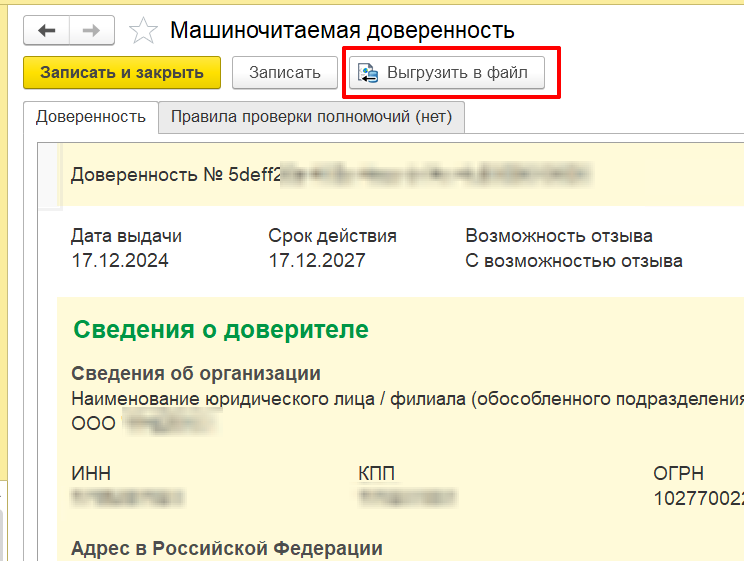
Task: Click the 'ОГРН' label
Action: (679, 473)
